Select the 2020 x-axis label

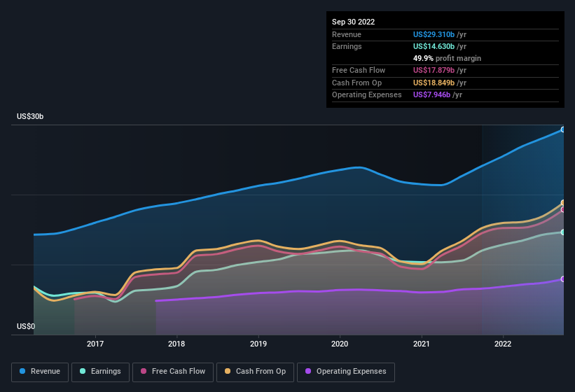pos(340,344)
